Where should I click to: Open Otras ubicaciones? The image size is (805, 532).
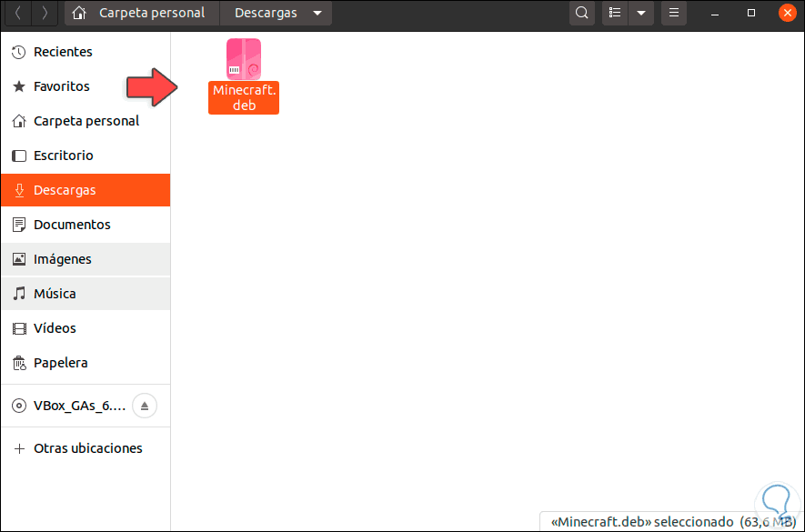tap(88, 447)
